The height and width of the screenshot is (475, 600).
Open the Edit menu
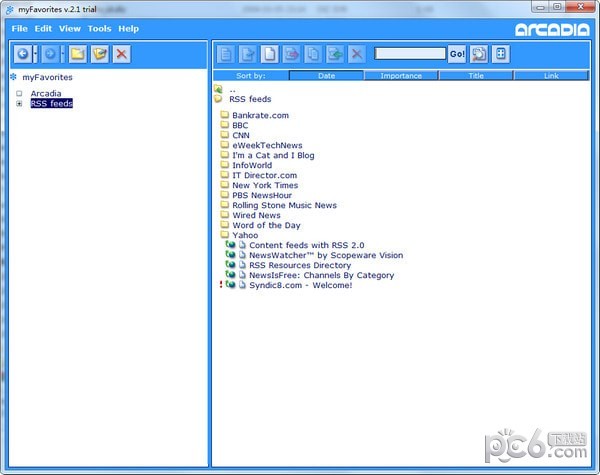pos(43,29)
